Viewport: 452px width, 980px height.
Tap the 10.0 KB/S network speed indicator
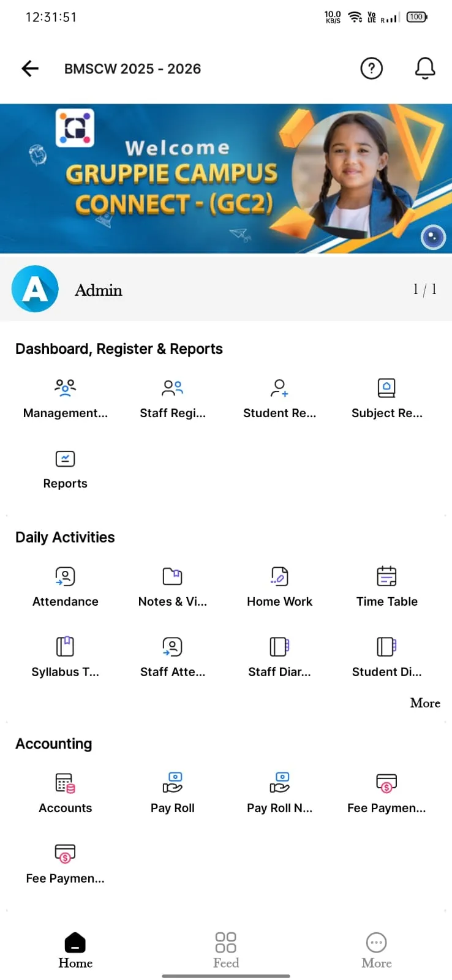pyautogui.click(x=333, y=17)
